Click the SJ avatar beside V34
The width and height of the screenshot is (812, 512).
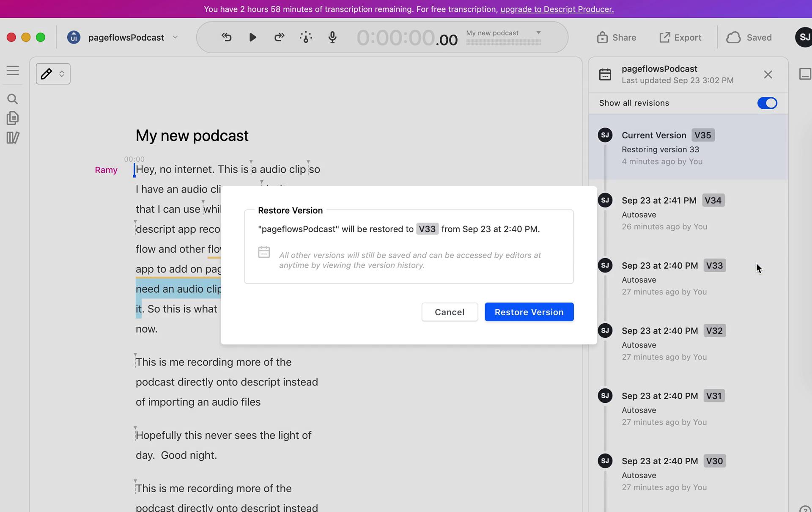pyautogui.click(x=605, y=200)
